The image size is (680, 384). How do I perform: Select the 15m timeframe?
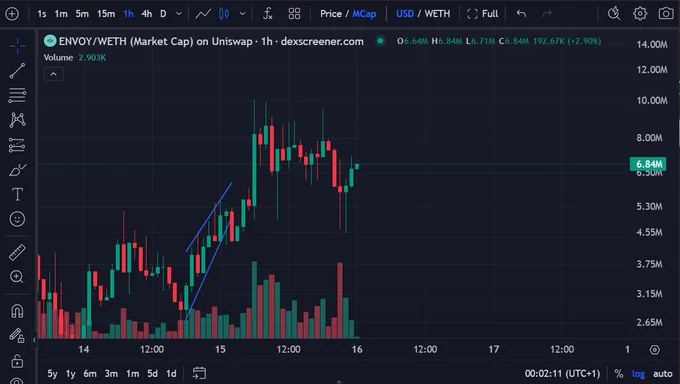pos(106,14)
